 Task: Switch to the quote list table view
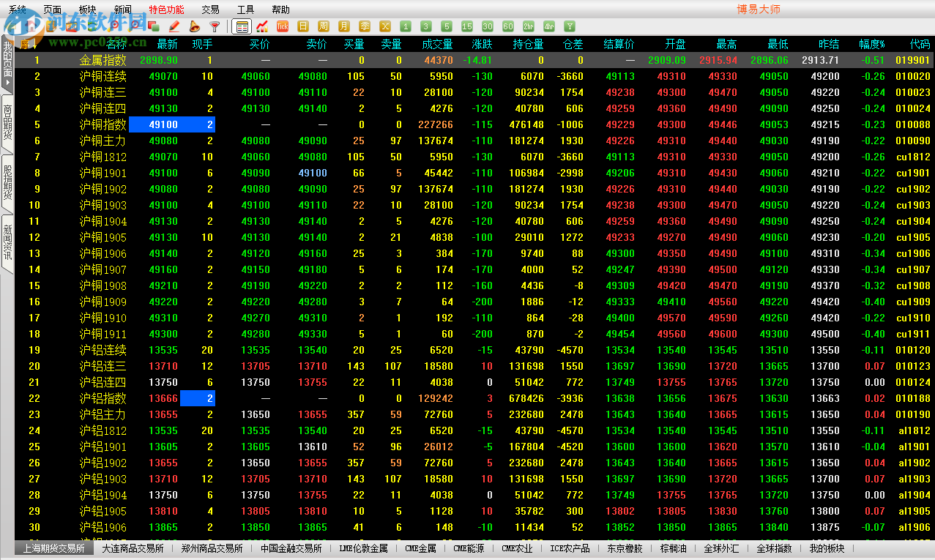[242, 26]
